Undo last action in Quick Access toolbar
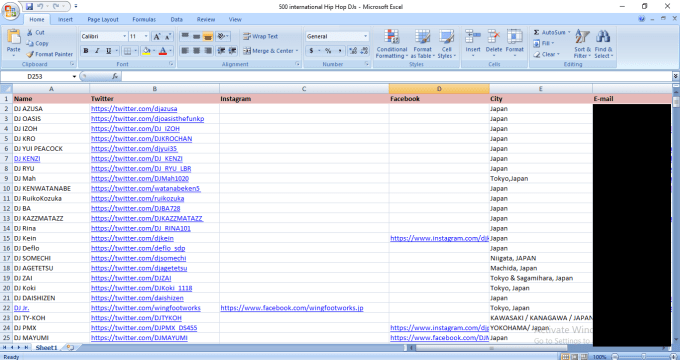 [x=40, y=7]
